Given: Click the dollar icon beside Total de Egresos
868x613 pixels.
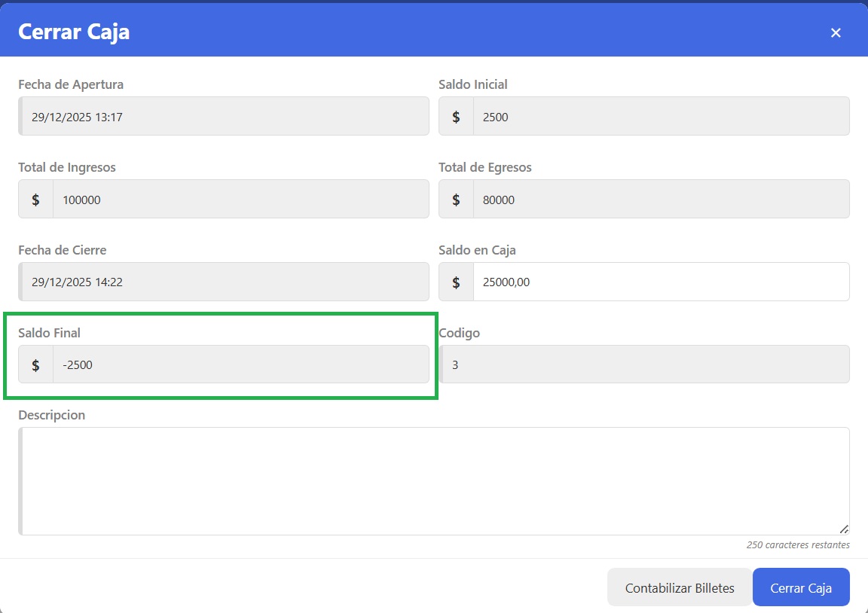Looking at the screenshot, I should [x=456, y=200].
